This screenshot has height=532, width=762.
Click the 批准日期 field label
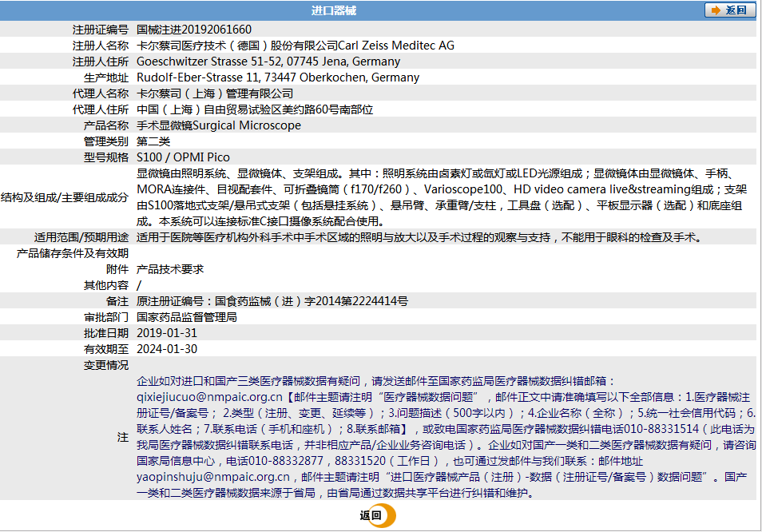point(106,333)
